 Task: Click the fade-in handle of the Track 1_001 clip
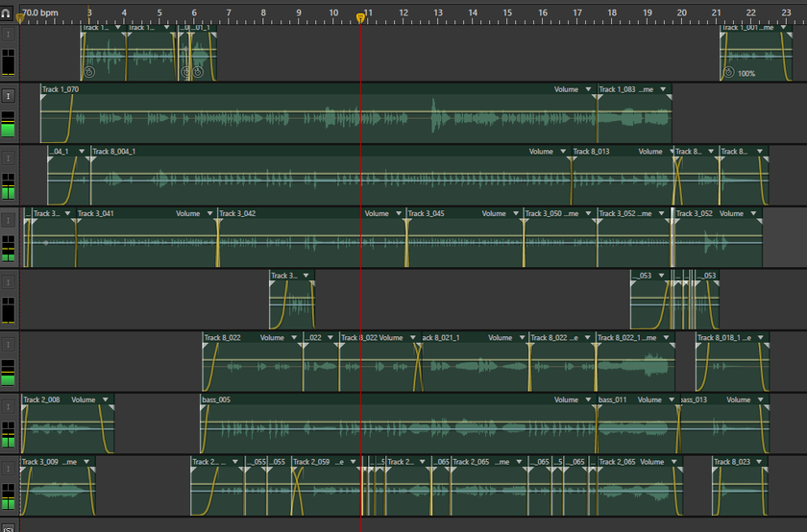pyautogui.click(x=723, y=35)
